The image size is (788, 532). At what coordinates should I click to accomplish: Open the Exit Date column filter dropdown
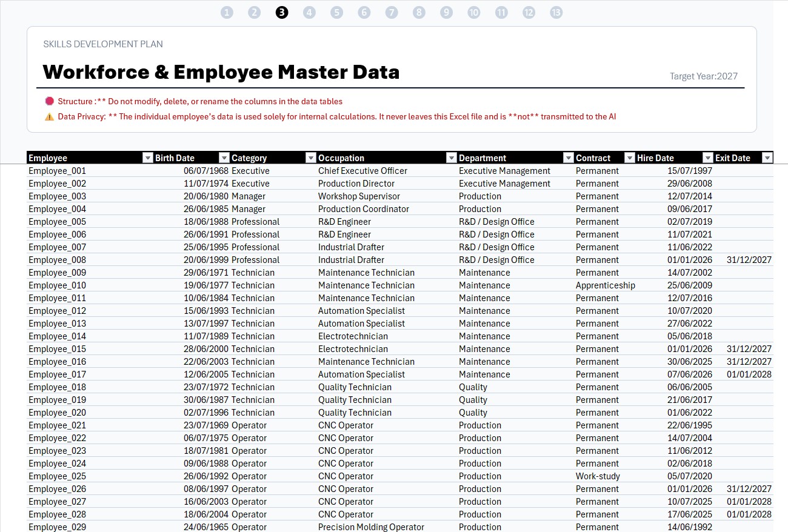pos(767,158)
